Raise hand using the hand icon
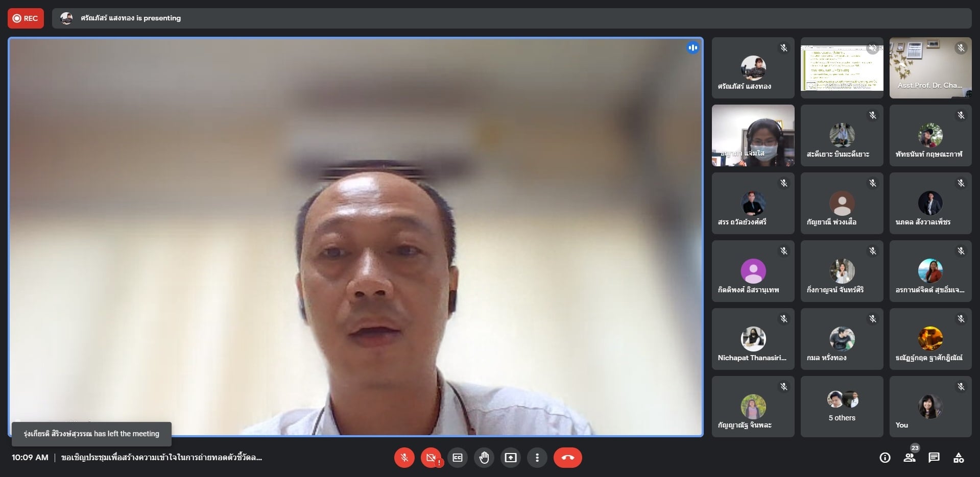 [484, 458]
